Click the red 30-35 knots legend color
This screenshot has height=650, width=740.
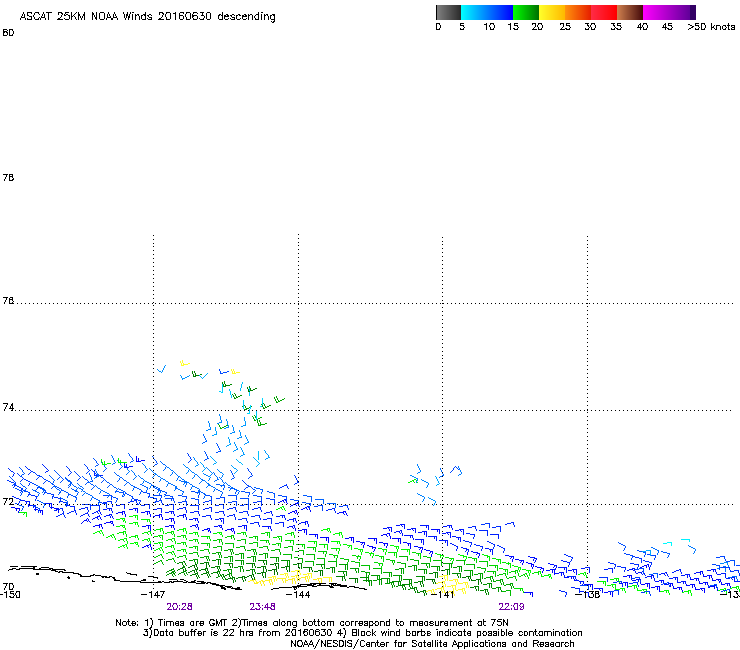(x=604, y=12)
